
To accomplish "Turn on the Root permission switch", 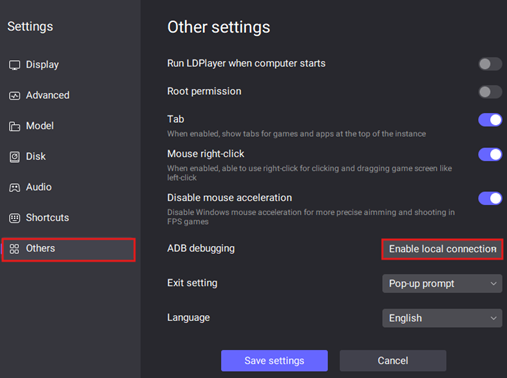I will pyautogui.click(x=490, y=92).
